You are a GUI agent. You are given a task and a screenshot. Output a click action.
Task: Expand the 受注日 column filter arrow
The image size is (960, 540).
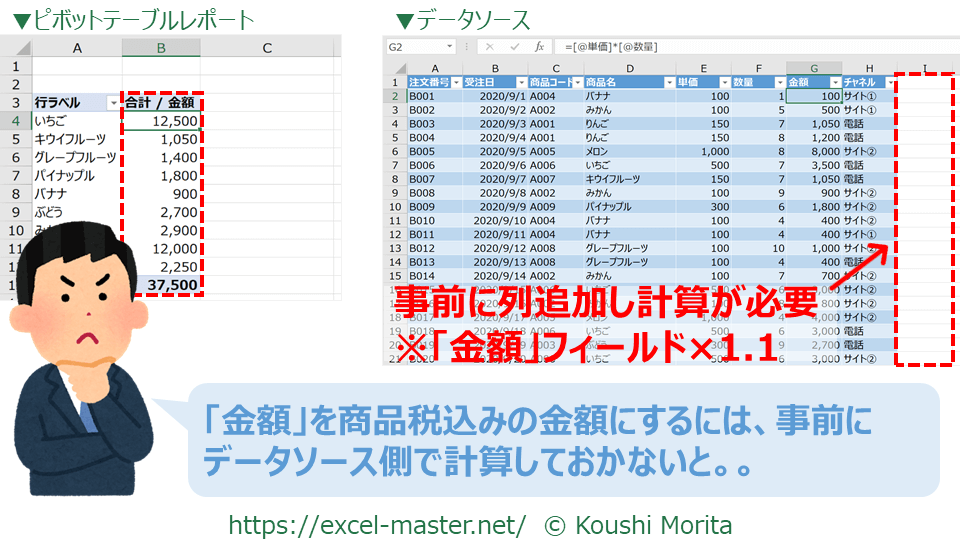pyautogui.click(x=521, y=82)
